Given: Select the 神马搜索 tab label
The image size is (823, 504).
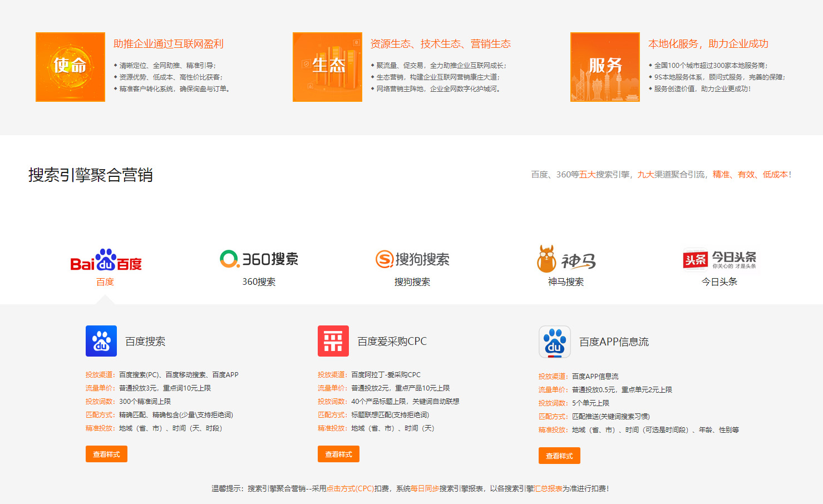Looking at the screenshot, I should (565, 281).
